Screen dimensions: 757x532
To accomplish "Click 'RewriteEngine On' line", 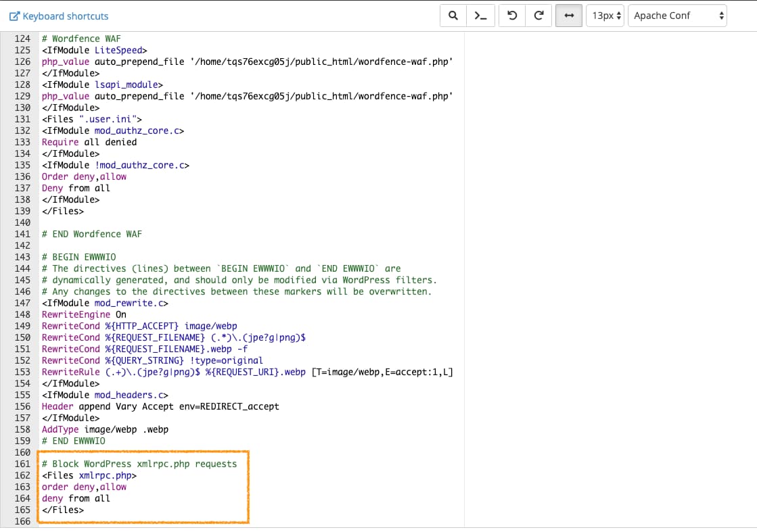I will point(84,314).
